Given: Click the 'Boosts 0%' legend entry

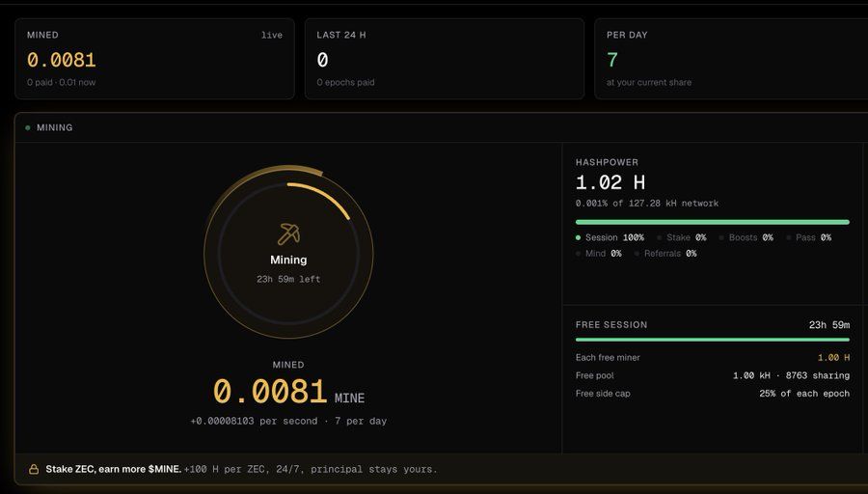Looking at the screenshot, I should [x=746, y=237].
